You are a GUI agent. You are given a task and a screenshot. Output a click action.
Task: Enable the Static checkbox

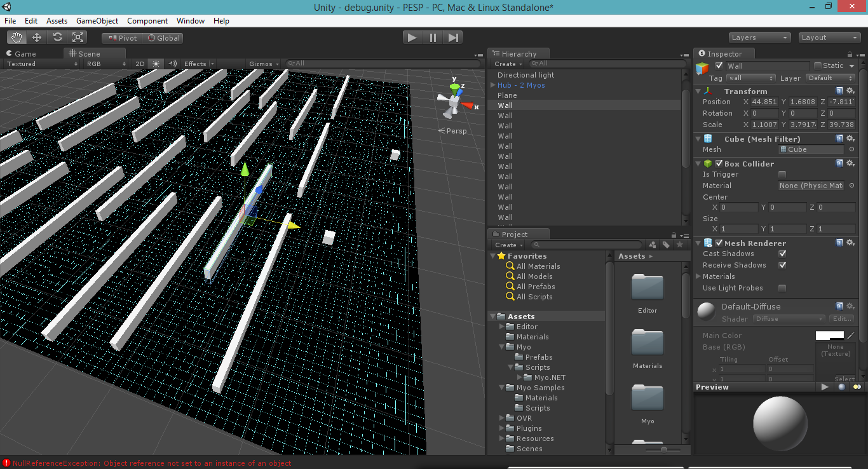818,65
